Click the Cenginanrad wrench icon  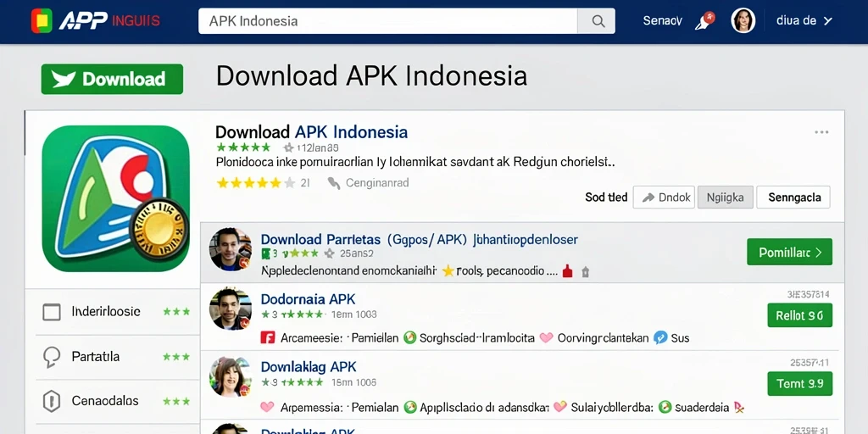pos(334,183)
